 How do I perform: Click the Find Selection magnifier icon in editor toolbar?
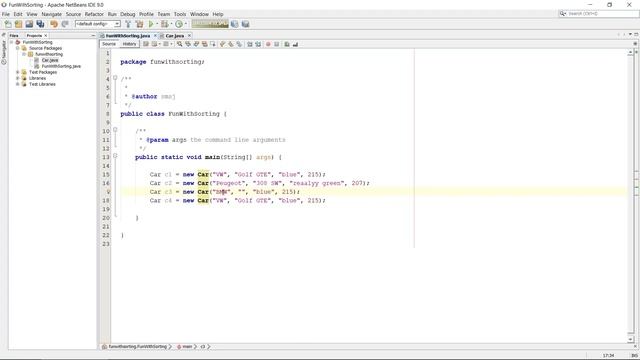(x=180, y=44)
